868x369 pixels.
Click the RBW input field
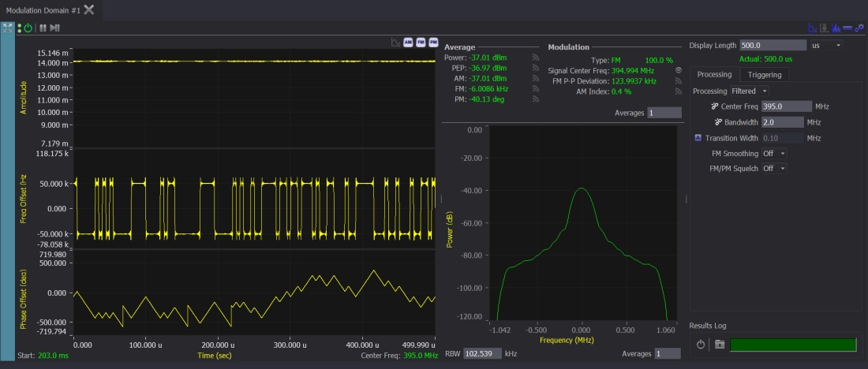coord(484,353)
